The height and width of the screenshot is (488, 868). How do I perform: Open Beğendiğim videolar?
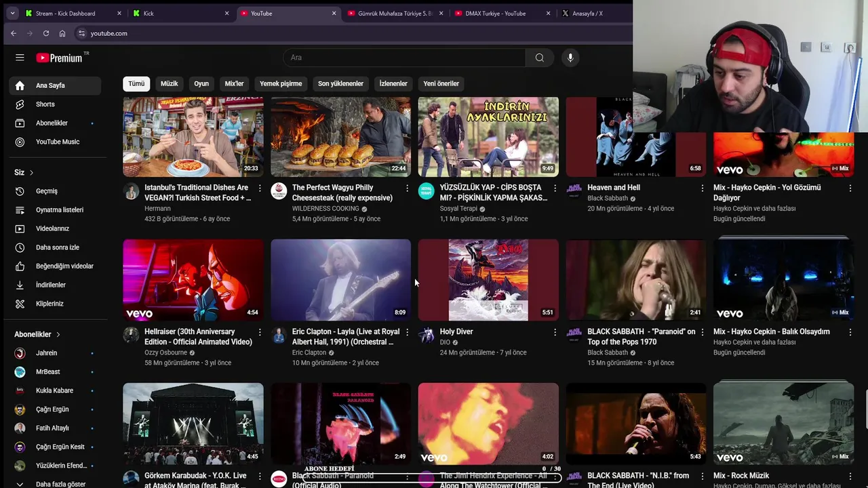[x=56, y=266]
